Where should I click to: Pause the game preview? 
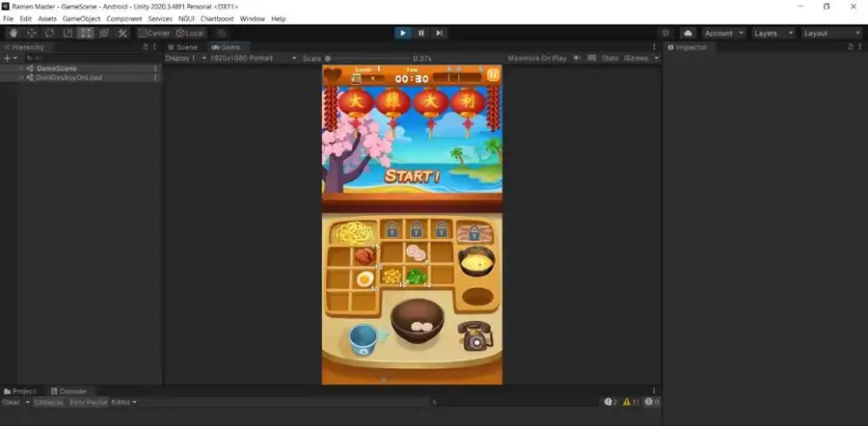pyautogui.click(x=421, y=33)
